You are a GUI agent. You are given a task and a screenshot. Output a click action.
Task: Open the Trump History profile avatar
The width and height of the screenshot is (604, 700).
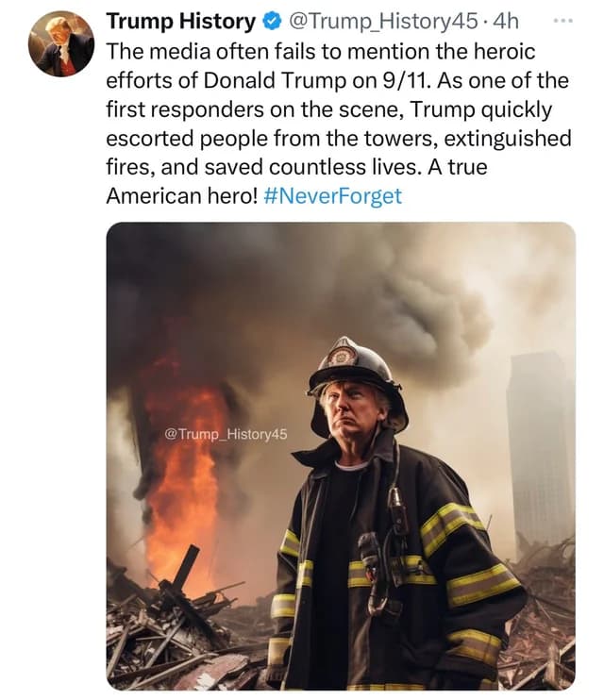click(61, 43)
